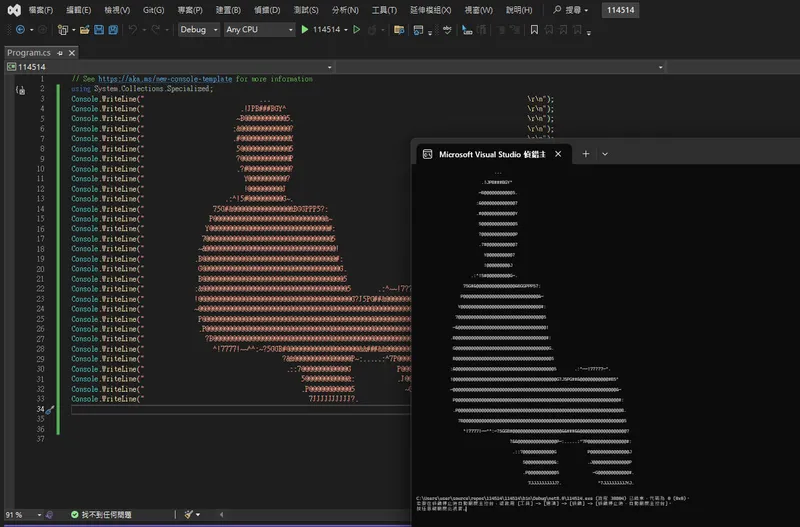
Task: Add a new terminal tab with plus button
Action: 586,154
